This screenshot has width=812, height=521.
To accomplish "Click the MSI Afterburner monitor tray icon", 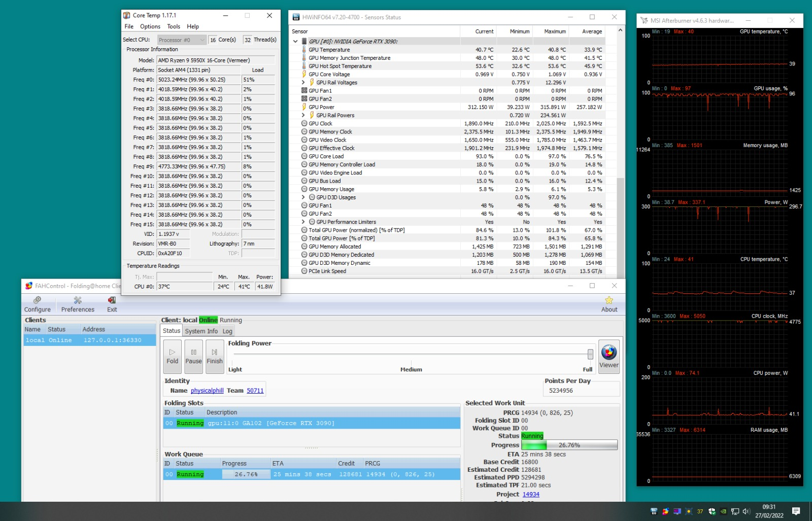I will click(677, 511).
